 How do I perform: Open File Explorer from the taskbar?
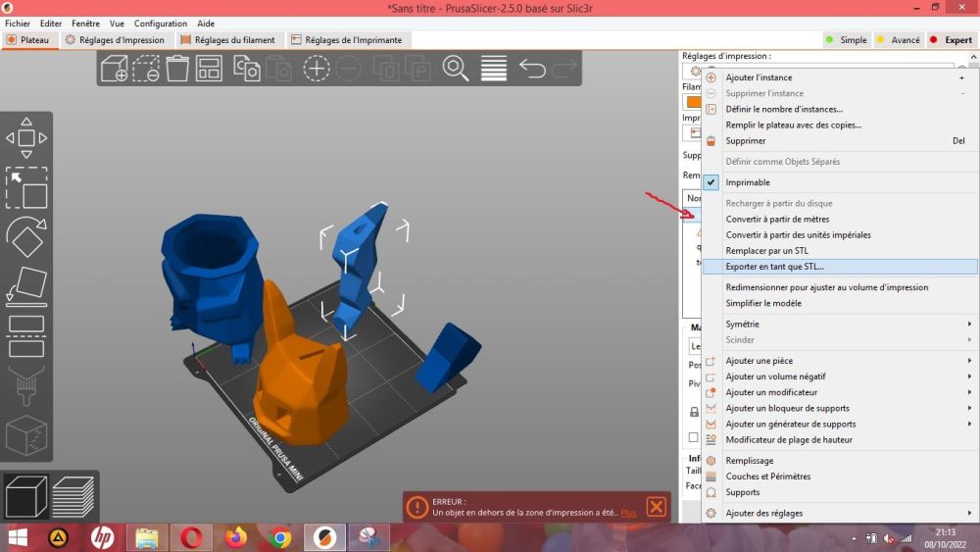147,537
